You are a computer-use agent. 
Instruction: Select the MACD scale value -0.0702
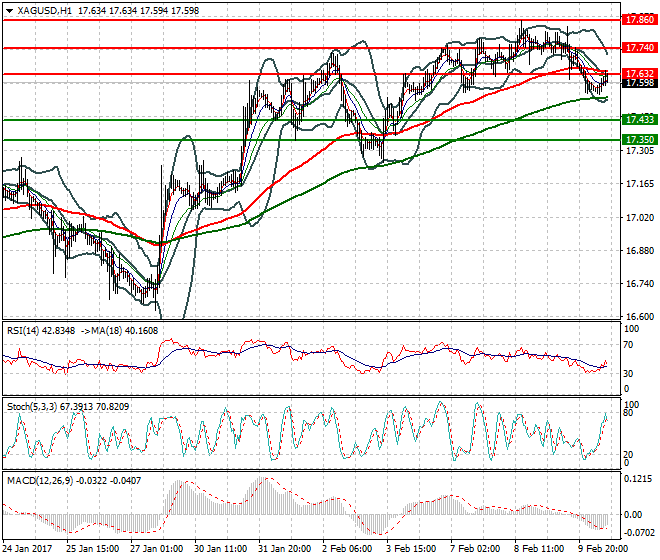point(639,533)
